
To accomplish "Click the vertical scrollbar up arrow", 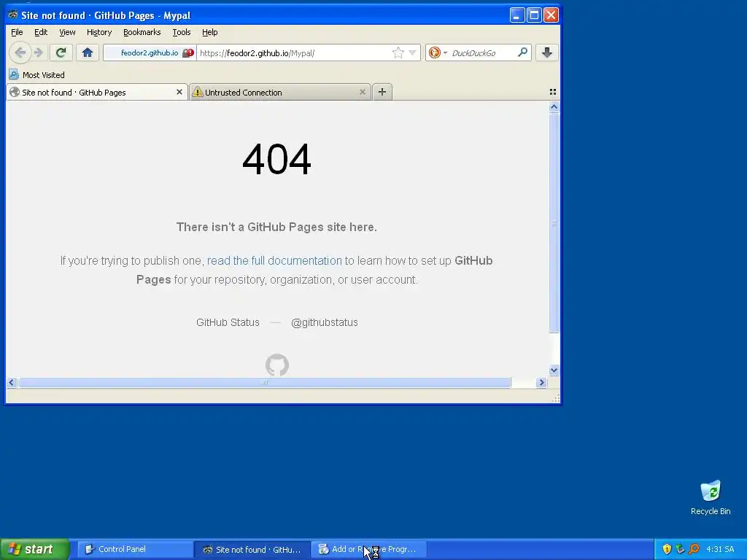I will tap(554, 107).
